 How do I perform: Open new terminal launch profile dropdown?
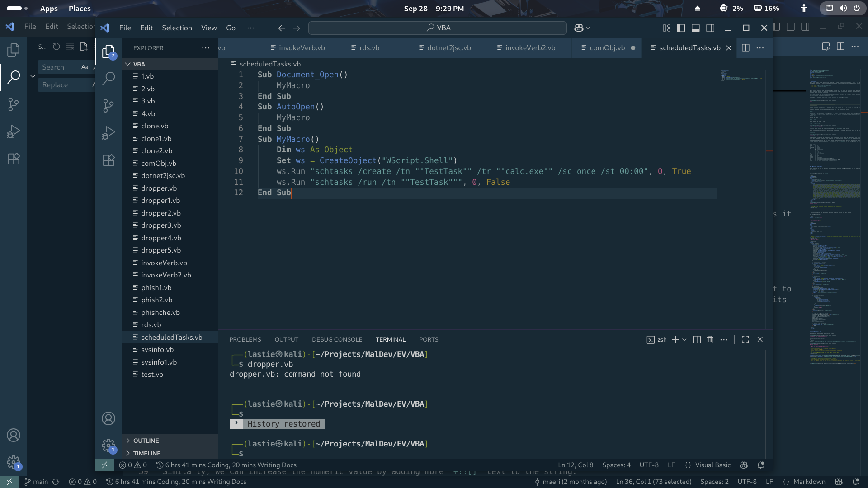click(684, 340)
